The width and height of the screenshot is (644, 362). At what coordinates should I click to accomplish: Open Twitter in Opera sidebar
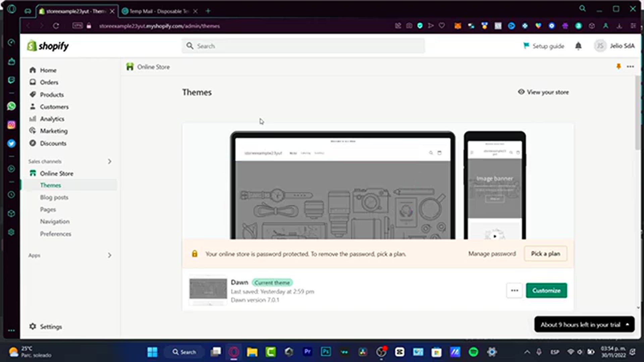11,143
